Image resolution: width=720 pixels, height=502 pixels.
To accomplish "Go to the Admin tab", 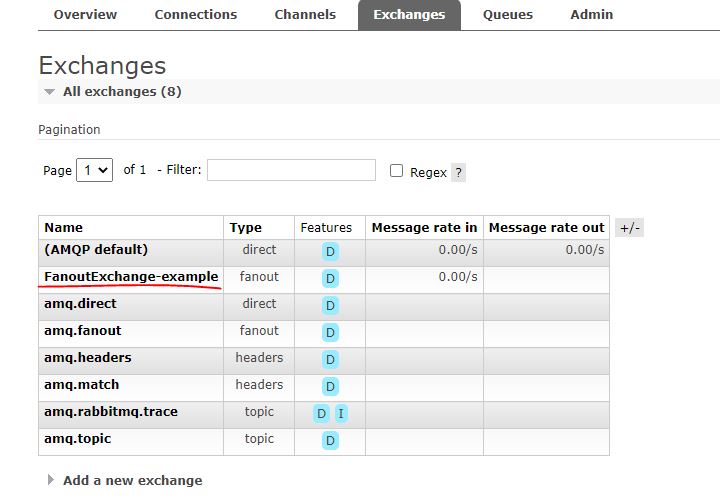I will pos(592,15).
